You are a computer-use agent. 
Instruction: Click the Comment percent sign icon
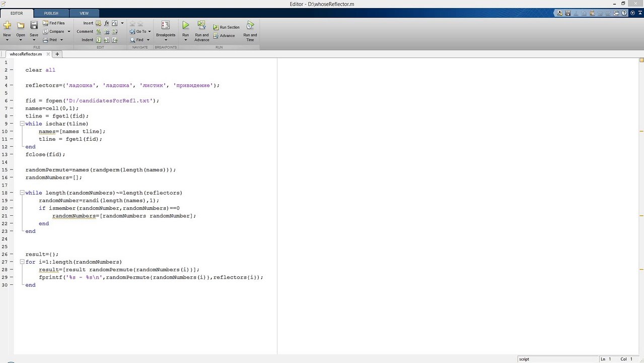[x=99, y=32]
